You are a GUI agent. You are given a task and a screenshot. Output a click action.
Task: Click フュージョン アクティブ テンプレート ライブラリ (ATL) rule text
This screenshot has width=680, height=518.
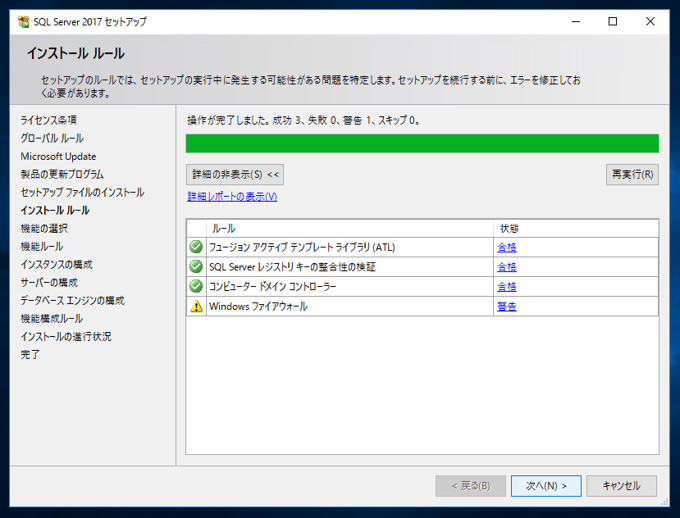302,247
